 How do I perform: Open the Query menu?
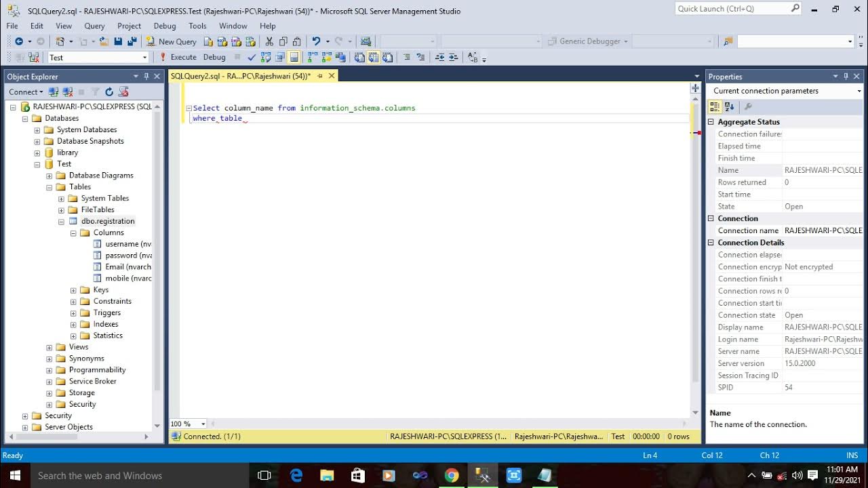point(94,26)
